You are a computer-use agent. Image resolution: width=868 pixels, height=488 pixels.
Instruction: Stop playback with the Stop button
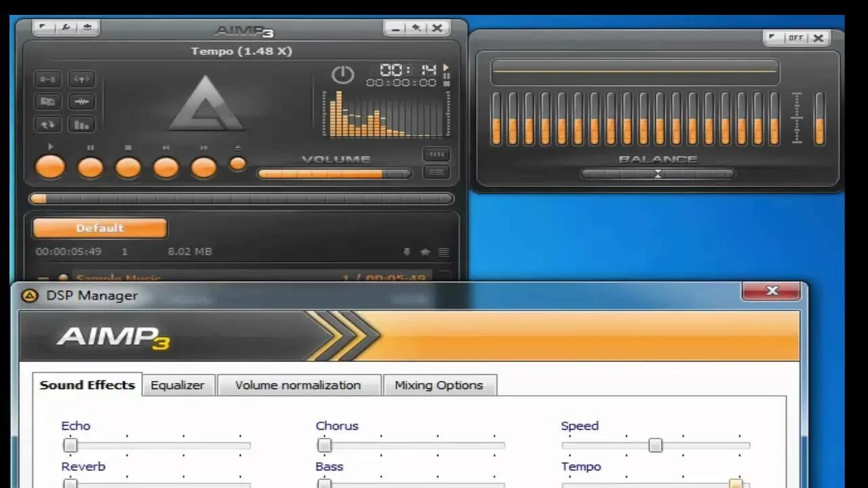128,167
